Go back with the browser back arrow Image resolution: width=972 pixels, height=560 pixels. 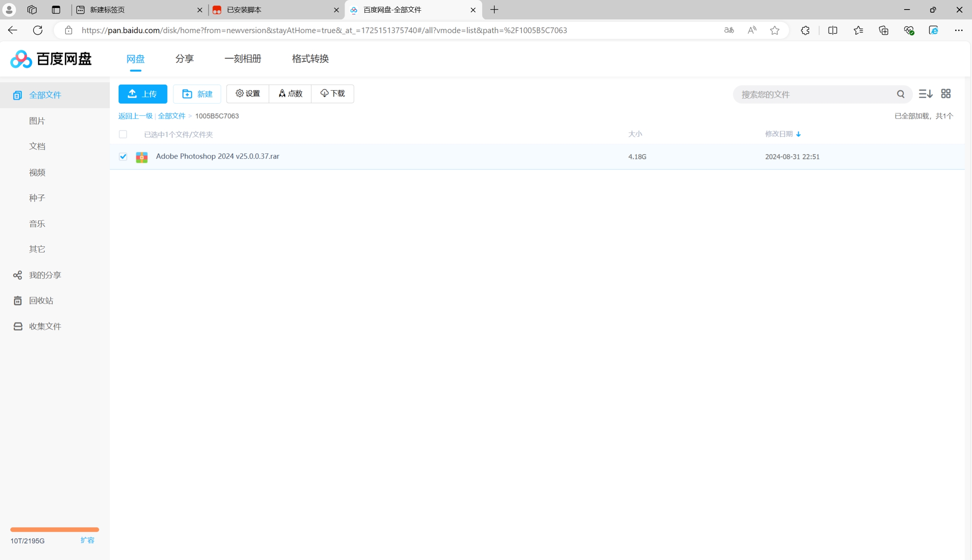coord(13,31)
